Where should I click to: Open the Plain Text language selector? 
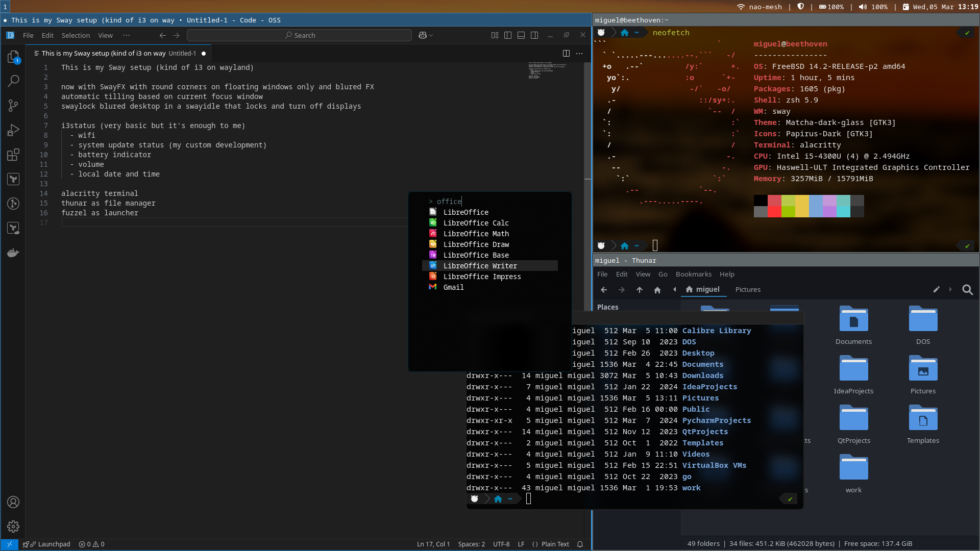coord(555,544)
